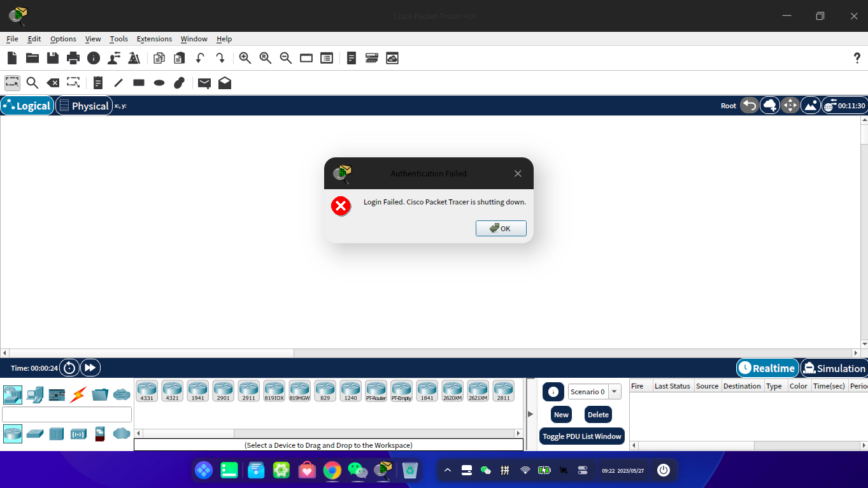Select the Draw Line tool
The height and width of the screenshot is (488, 868).
pos(118,83)
